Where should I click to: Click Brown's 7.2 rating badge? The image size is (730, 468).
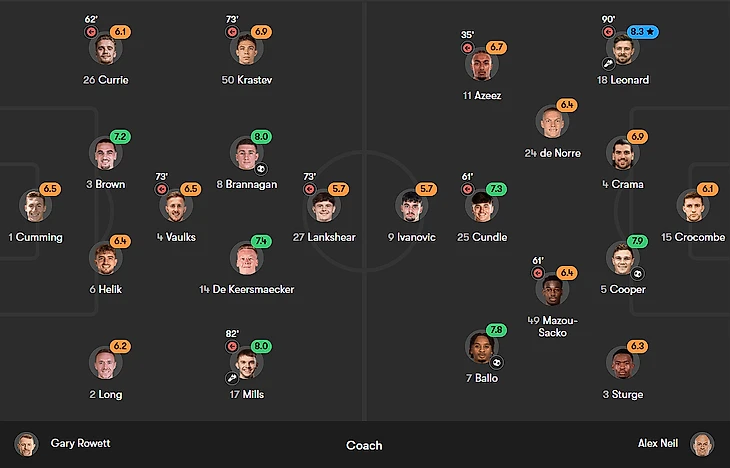[121, 137]
